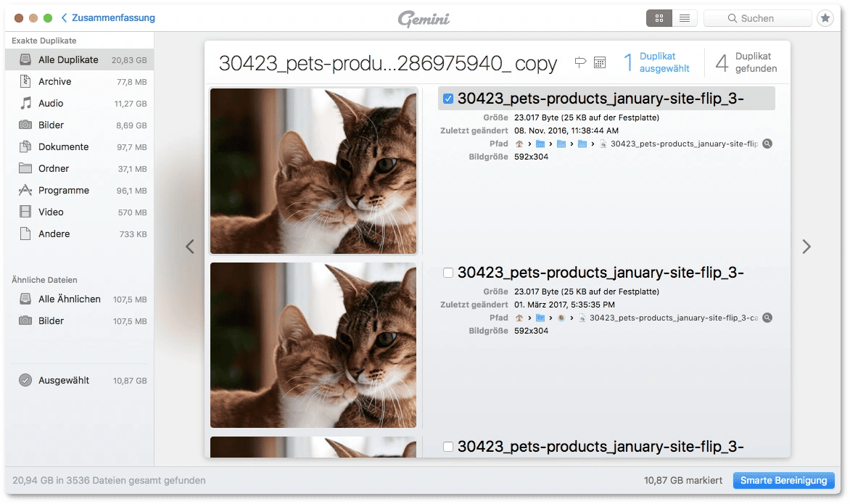Click the Ausgewählt checkmark circle icon
The image size is (850, 504).
pos(25,380)
